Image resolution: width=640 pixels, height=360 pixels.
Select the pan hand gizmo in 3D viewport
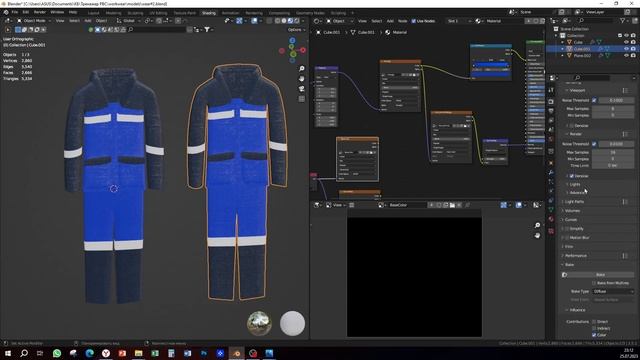(x=302, y=78)
